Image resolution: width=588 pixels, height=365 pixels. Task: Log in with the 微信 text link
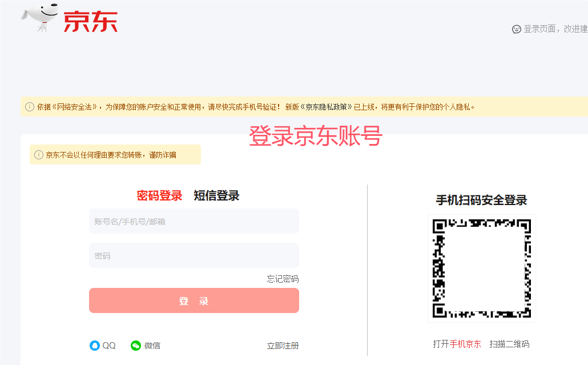(152, 346)
